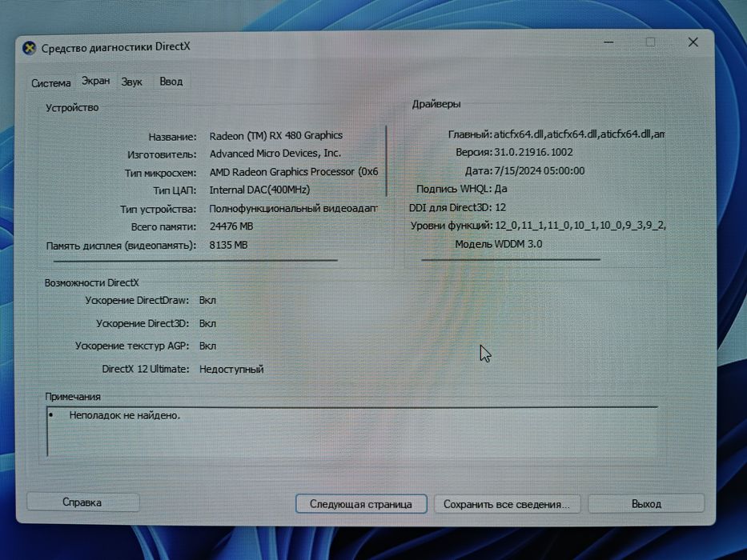Click Ускорение текстур AGP: Вкл entry
Screen dimensions: 747x560
tap(145, 346)
